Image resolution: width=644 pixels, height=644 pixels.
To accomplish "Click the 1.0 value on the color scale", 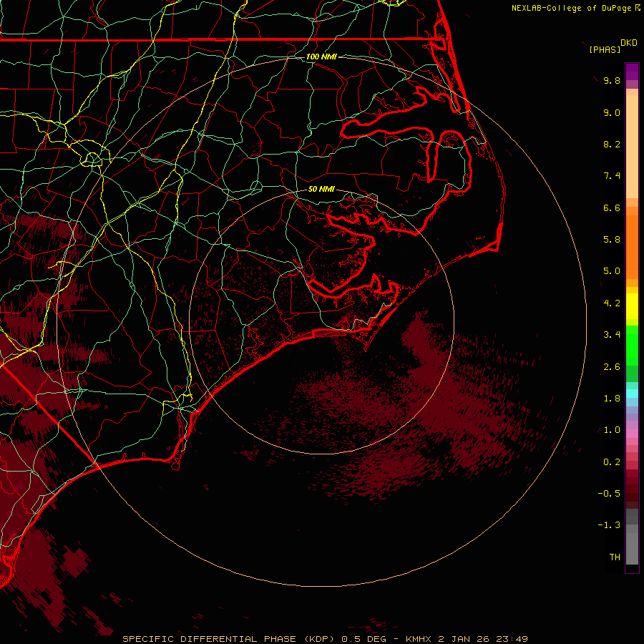I will (x=612, y=430).
